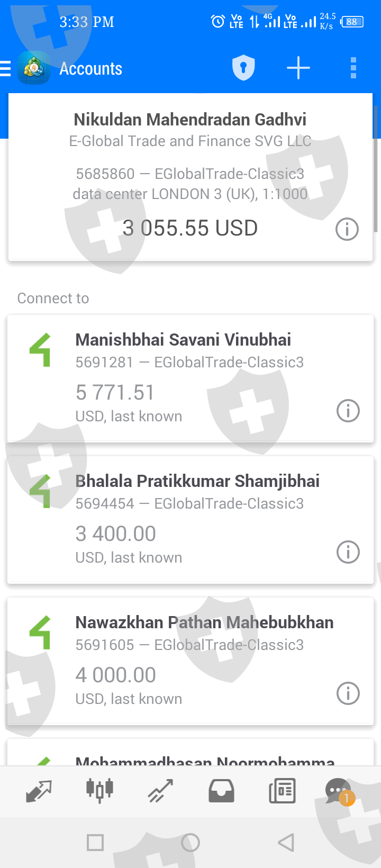Show info for Manishbhai Savani Vinubhai account
This screenshot has width=381, height=868.
click(x=348, y=411)
